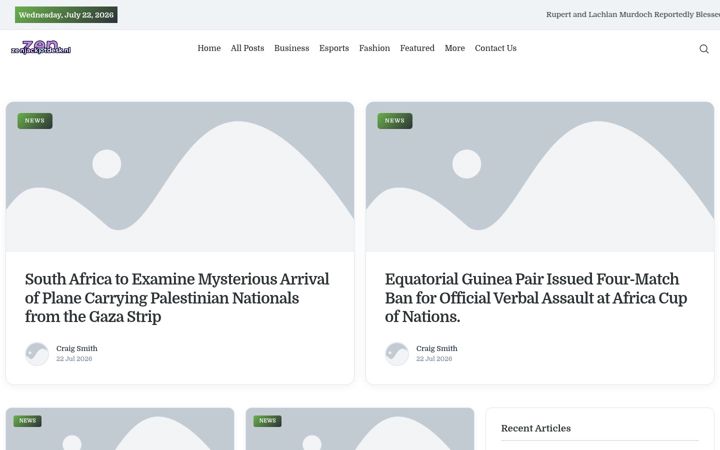Screen dimensions: 720x450
Task: Click NEWS tag on bottom-middle article card
Action: [x=268, y=421]
